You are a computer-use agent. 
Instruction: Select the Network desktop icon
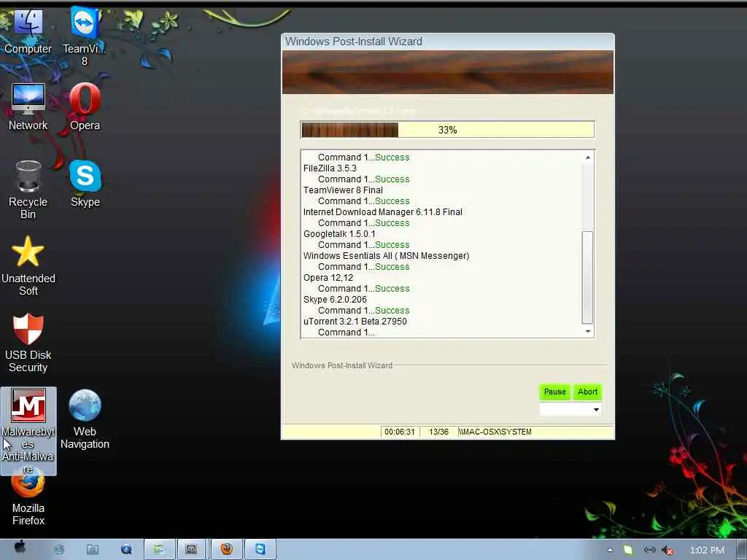28,108
